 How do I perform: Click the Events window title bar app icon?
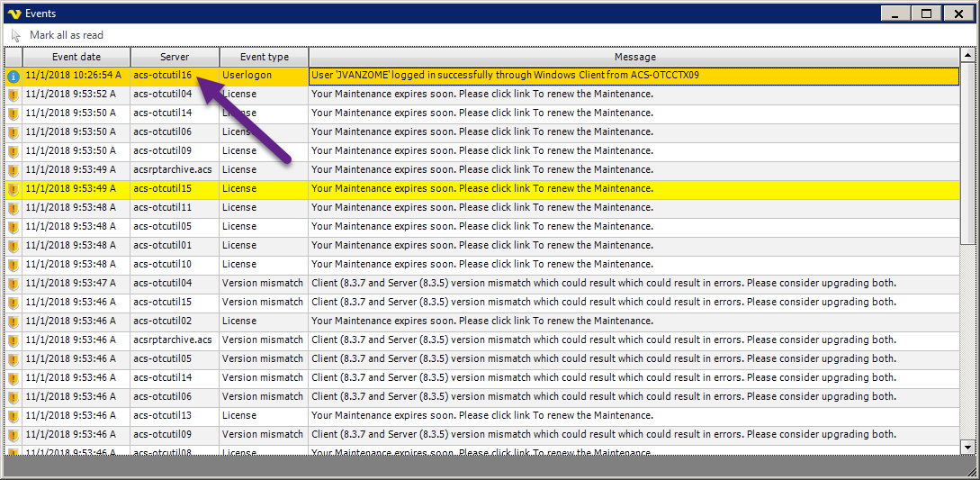pyautogui.click(x=13, y=14)
